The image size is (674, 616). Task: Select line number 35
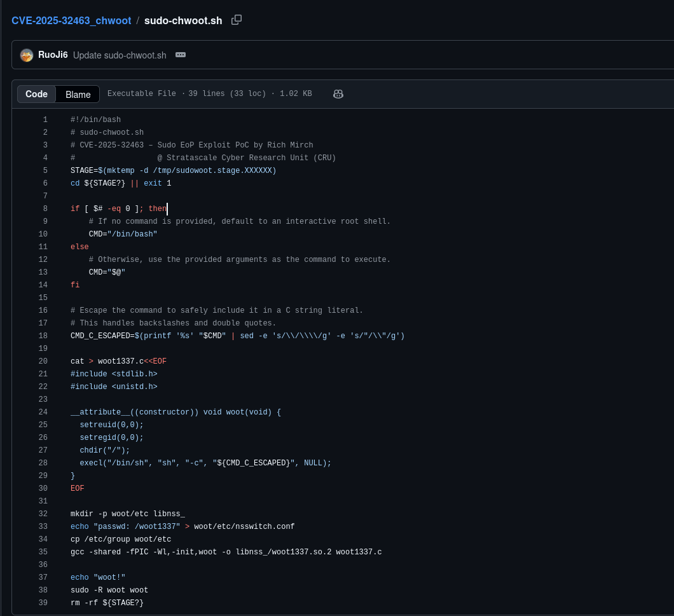pos(43,552)
